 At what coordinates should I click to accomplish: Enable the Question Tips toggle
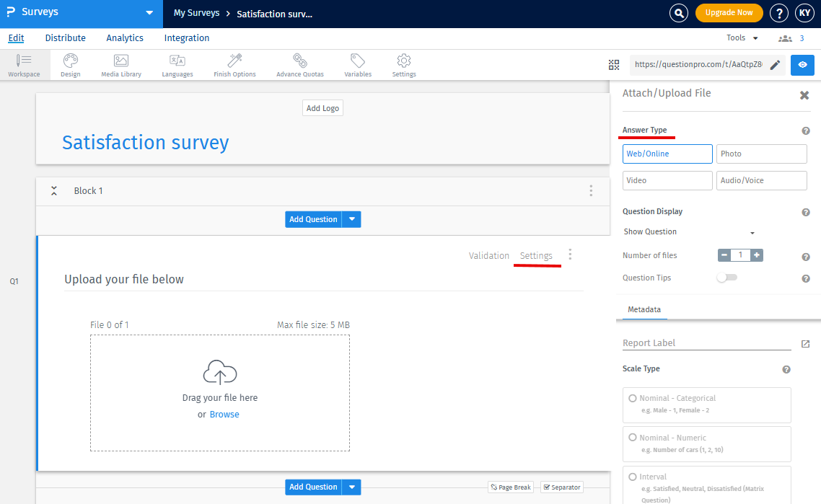(726, 278)
